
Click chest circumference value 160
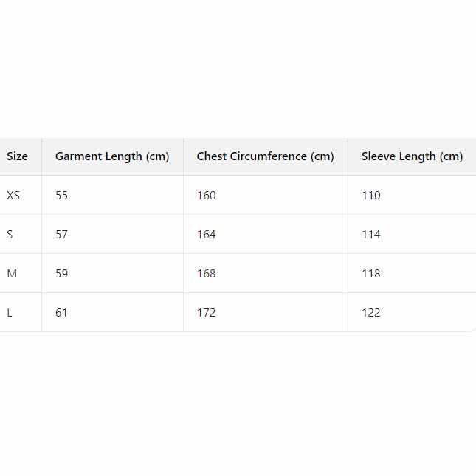207,196
